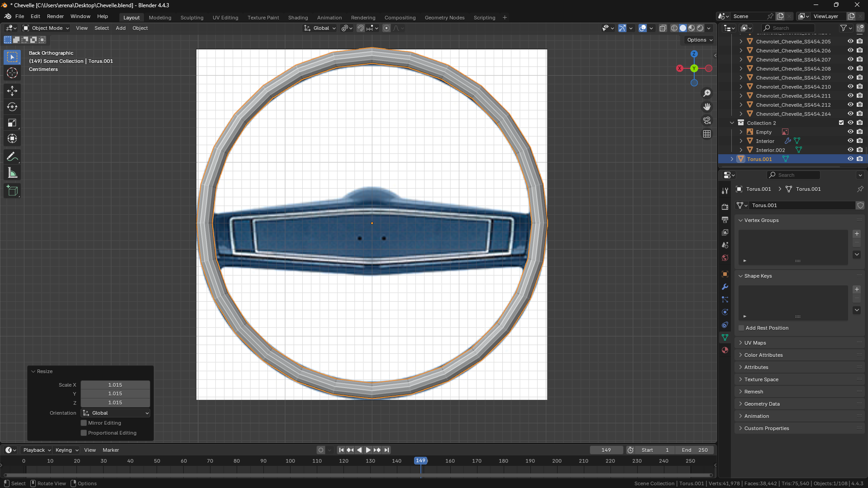
Task: Open the Render menu
Action: [55, 16]
